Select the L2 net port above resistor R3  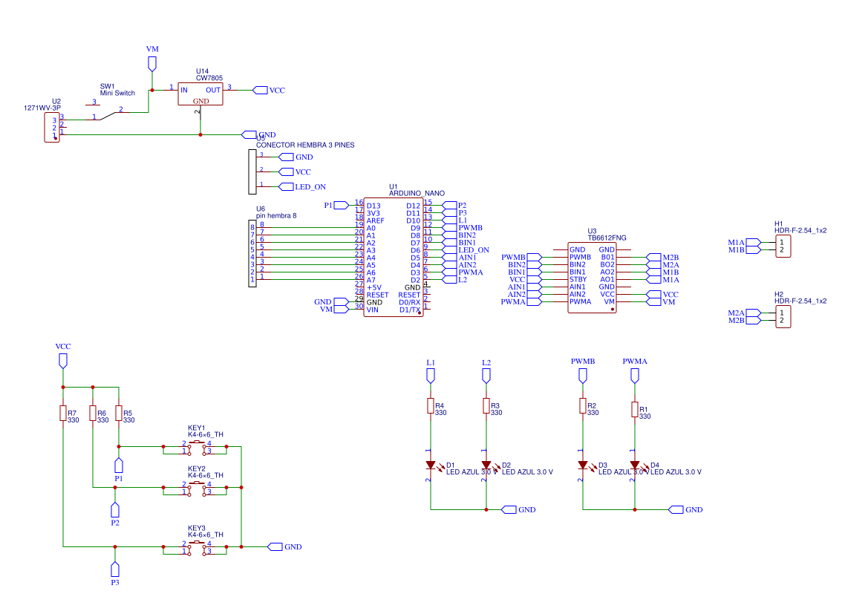click(486, 376)
